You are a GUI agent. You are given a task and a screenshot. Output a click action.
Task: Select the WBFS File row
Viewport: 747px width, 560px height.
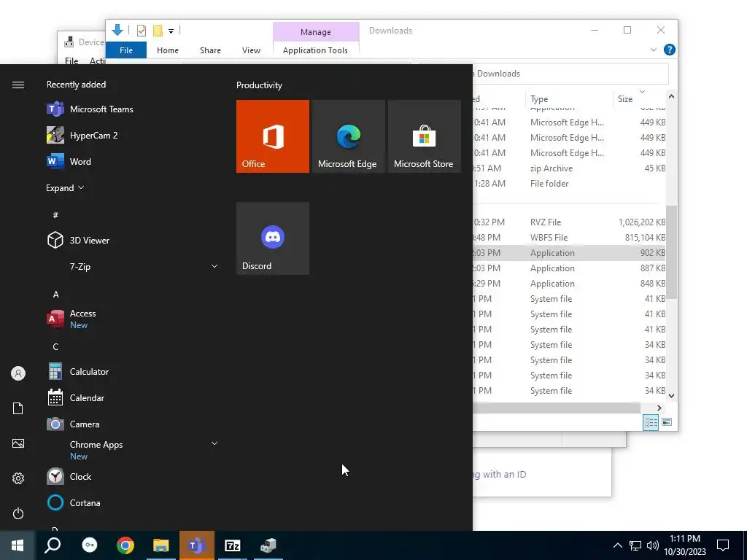pyautogui.click(x=569, y=238)
